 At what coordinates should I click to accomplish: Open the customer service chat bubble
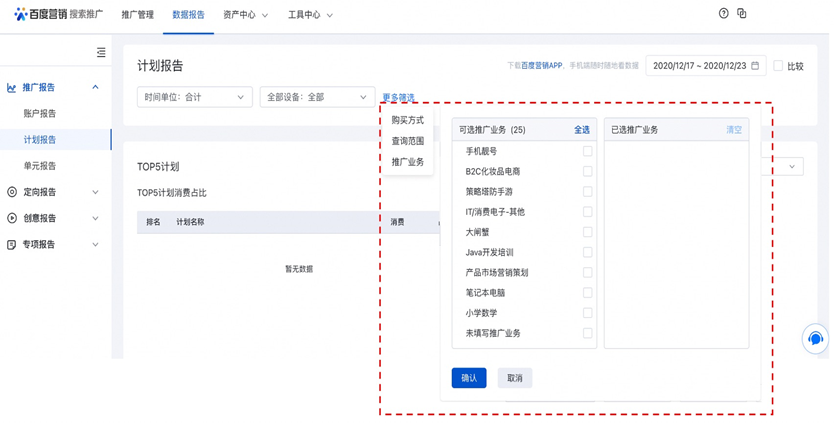pos(815,339)
